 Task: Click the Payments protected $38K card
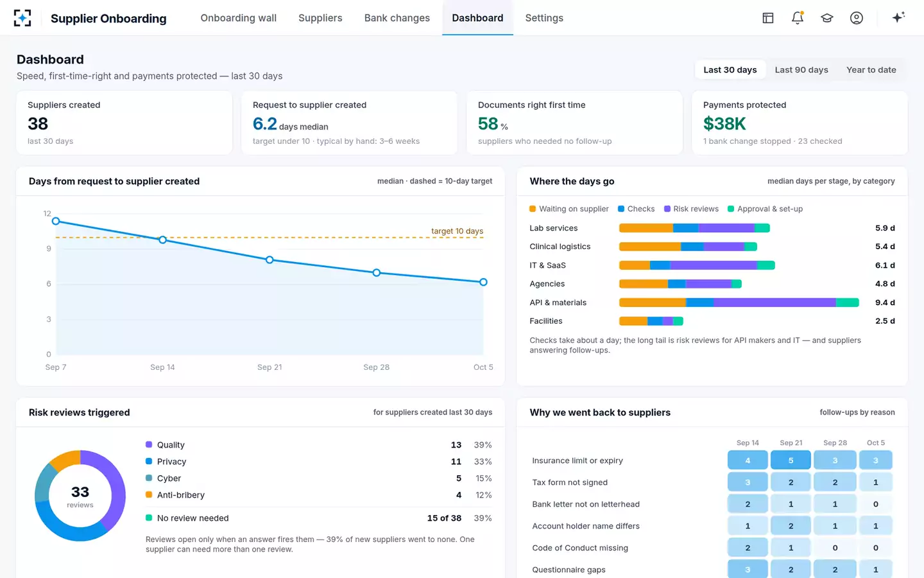coord(800,123)
